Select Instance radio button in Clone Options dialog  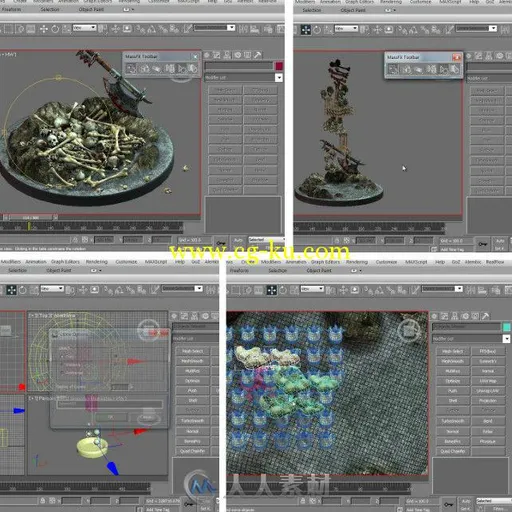[x=62, y=365]
